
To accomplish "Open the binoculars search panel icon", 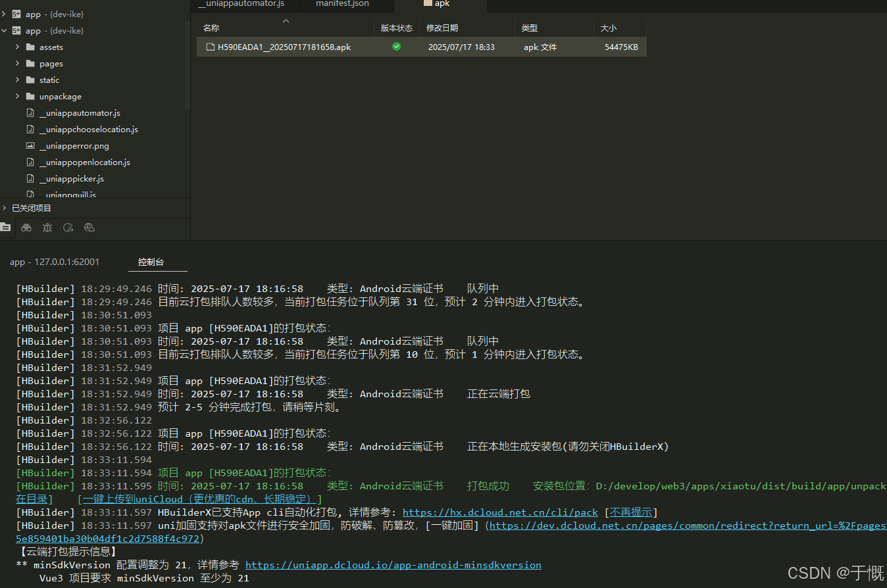I will coord(26,228).
